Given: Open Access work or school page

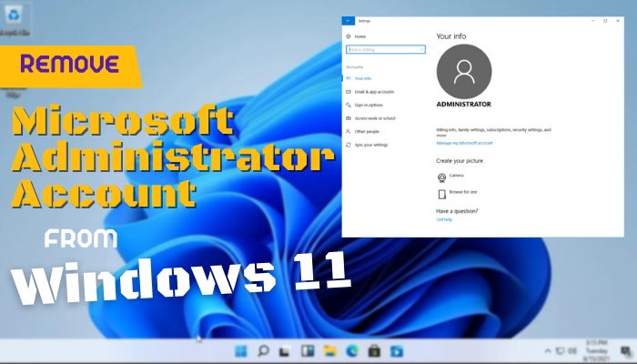Looking at the screenshot, I should coord(375,118).
